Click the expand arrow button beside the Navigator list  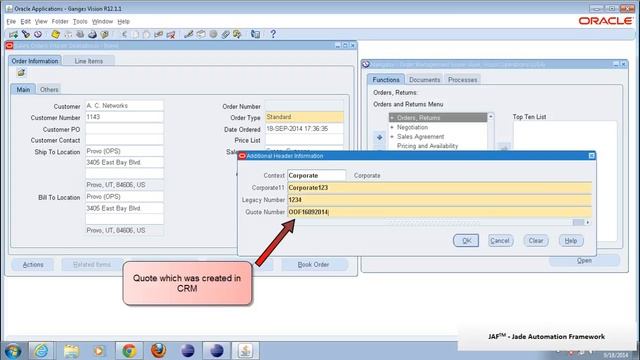pos(380,137)
